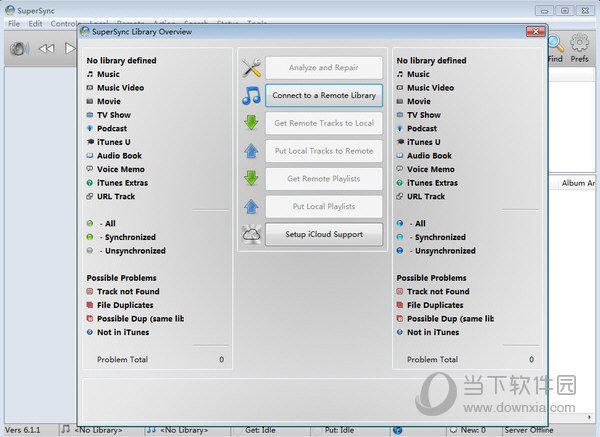Connect to a Remote Library
This screenshot has height=437, width=600.
tap(324, 95)
